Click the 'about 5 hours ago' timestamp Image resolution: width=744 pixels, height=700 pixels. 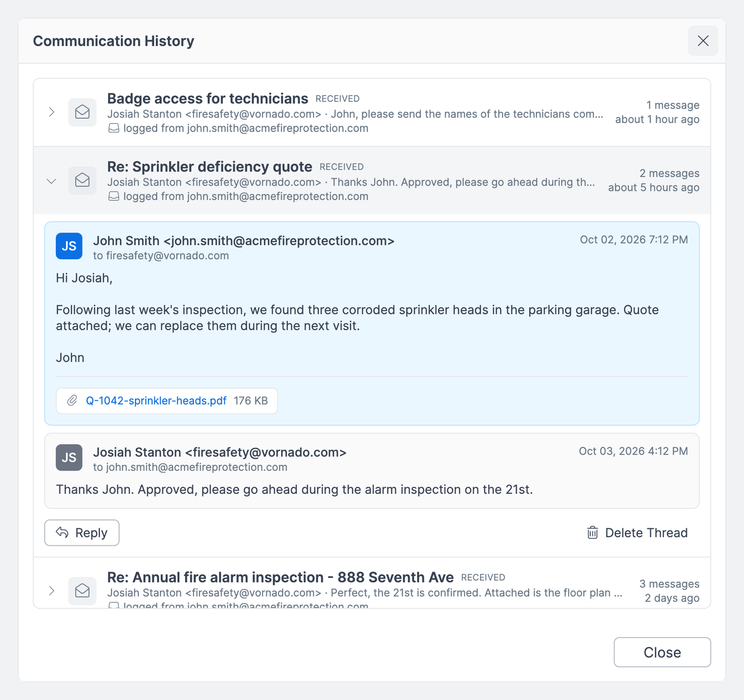pyautogui.click(x=654, y=187)
